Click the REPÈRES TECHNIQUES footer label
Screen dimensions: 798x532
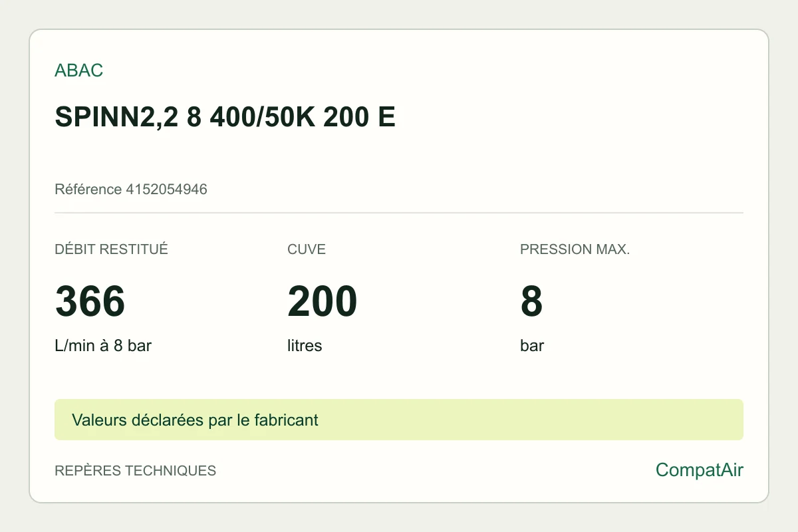135,470
